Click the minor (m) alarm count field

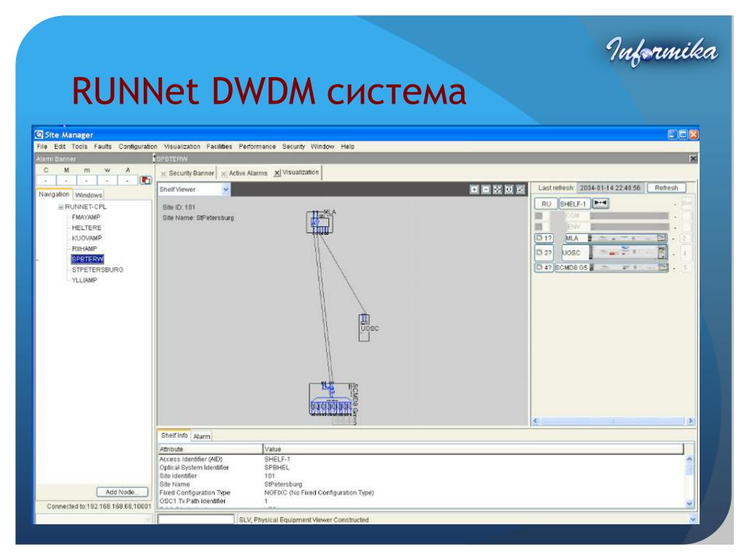click(87, 181)
